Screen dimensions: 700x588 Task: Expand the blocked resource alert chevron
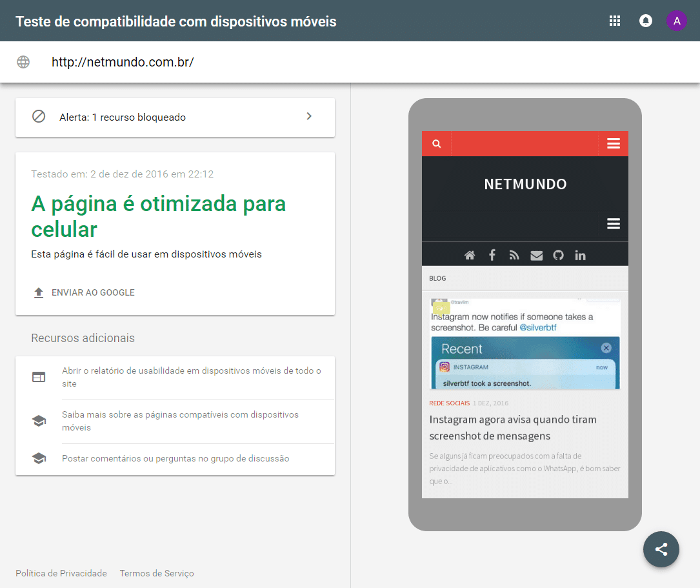click(x=309, y=116)
